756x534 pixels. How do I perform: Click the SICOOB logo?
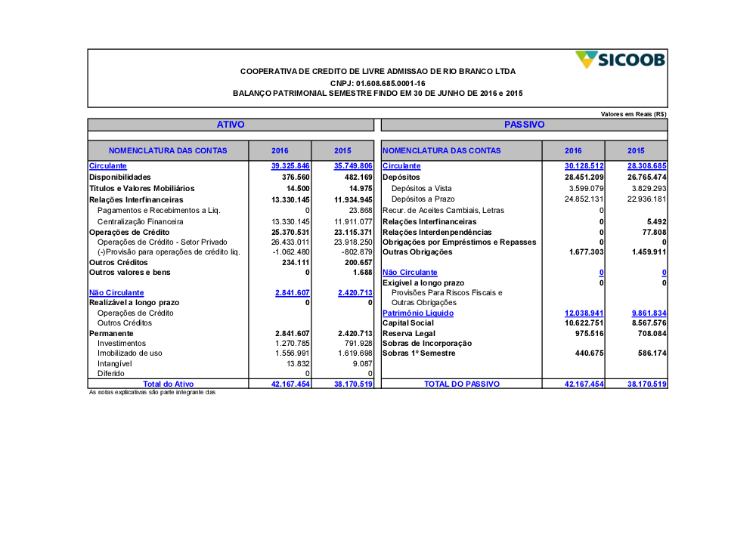coord(619,60)
